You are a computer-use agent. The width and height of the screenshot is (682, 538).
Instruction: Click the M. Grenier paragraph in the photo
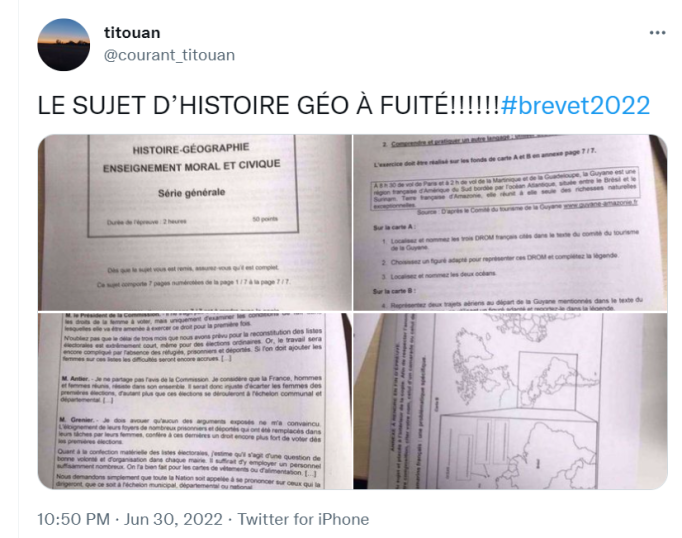point(190,431)
